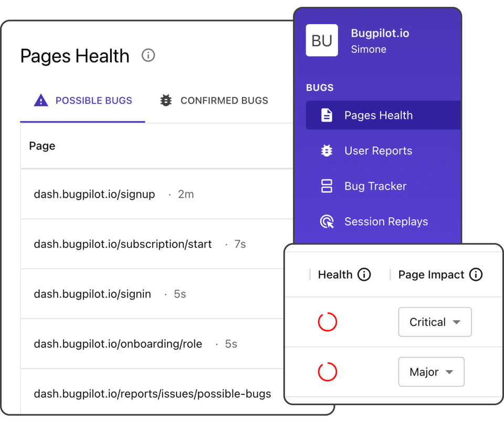This screenshot has width=504, height=421.
Task: Click the BU workspace avatar
Action: point(322,40)
